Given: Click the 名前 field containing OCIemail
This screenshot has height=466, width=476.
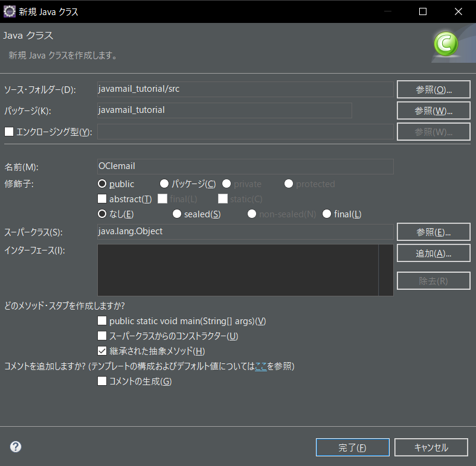Looking at the screenshot, I should tap(245, 167).
